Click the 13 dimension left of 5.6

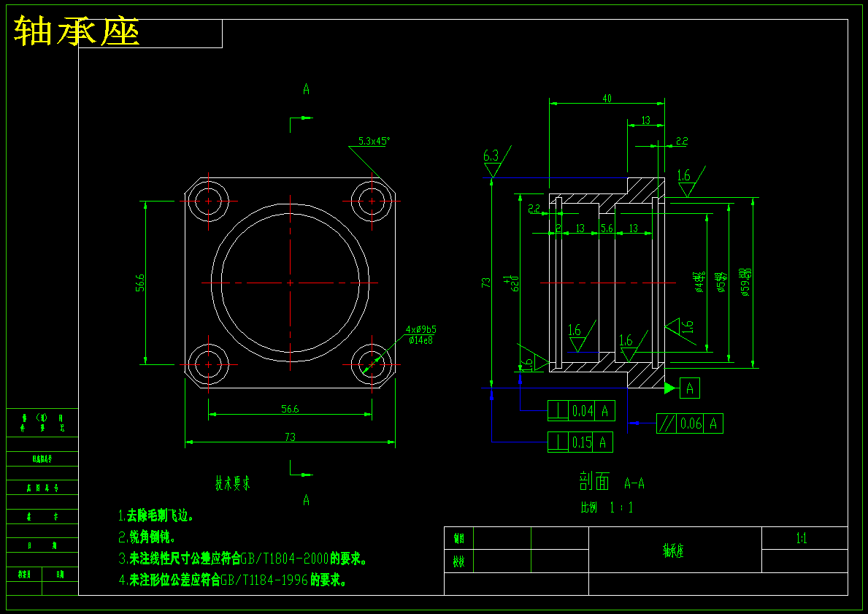click(580, 228)
